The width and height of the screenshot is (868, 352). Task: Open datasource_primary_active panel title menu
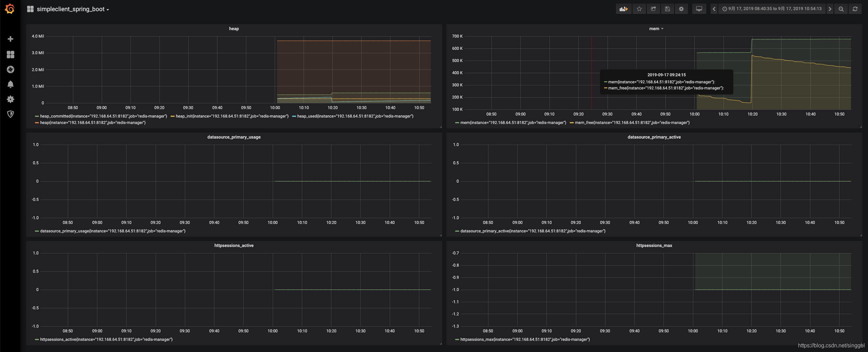[x=654, y=137]
